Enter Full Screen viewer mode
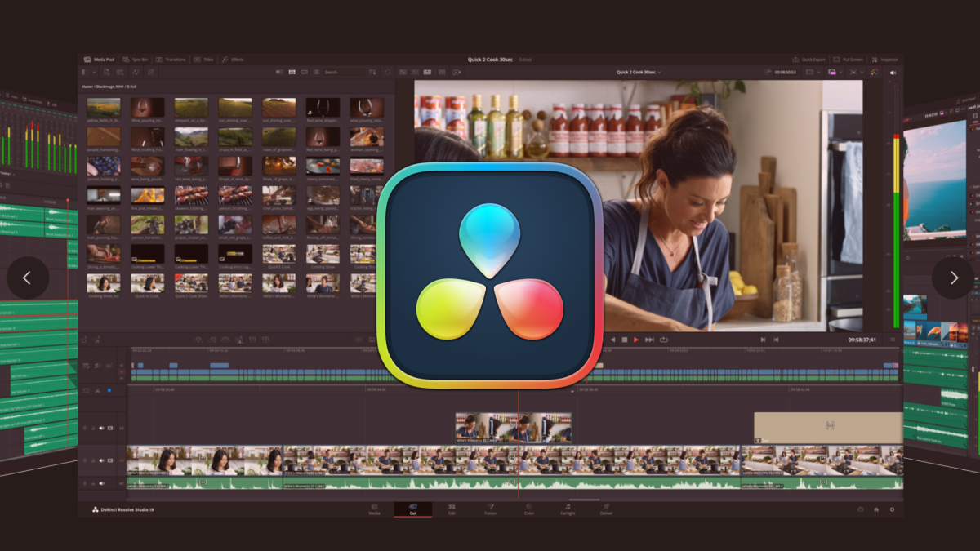The height and width of the screenshot is (551, 980). 849,60
